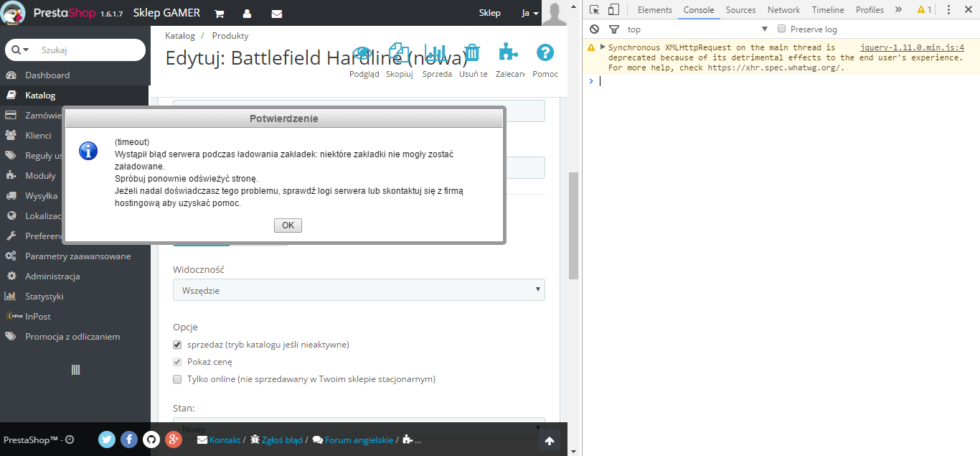Click the Lokalizacja globe icon in sidebar

[11, 215]
